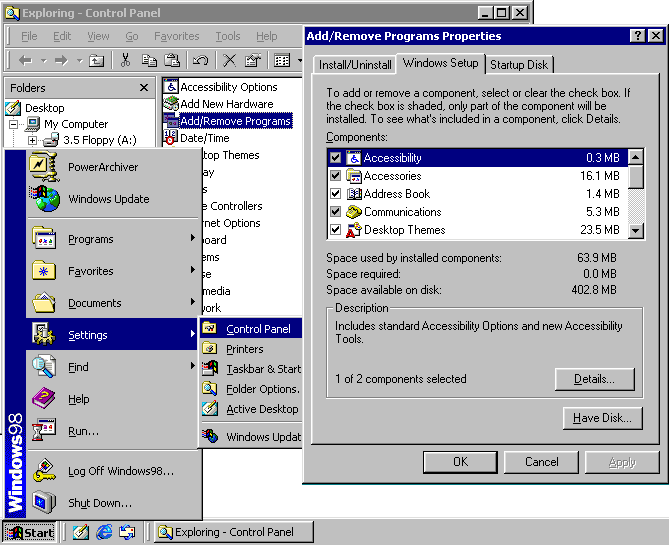Expand the Settings submenu in Start menu
The height and width of the screenshot is (545, 669).
click(113, 335)
